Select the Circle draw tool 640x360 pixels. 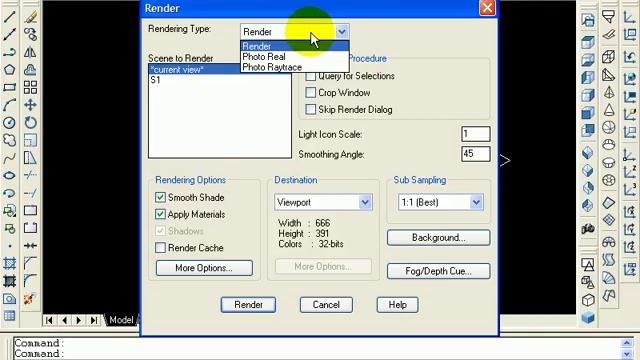click(x=9, y=122)
